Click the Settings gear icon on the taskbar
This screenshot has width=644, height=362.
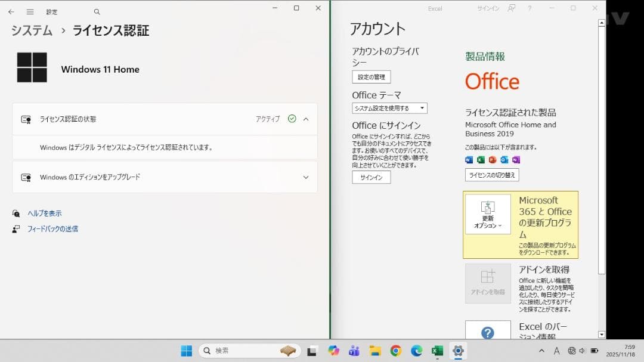pyautogui.click(x=458, y=351)
